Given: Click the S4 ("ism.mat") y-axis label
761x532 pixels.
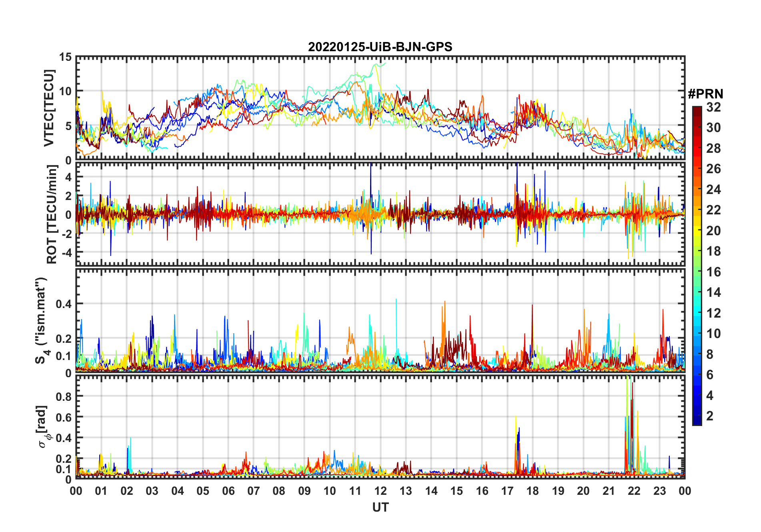Looking at the screenshot, I should (x=42, y=320).
